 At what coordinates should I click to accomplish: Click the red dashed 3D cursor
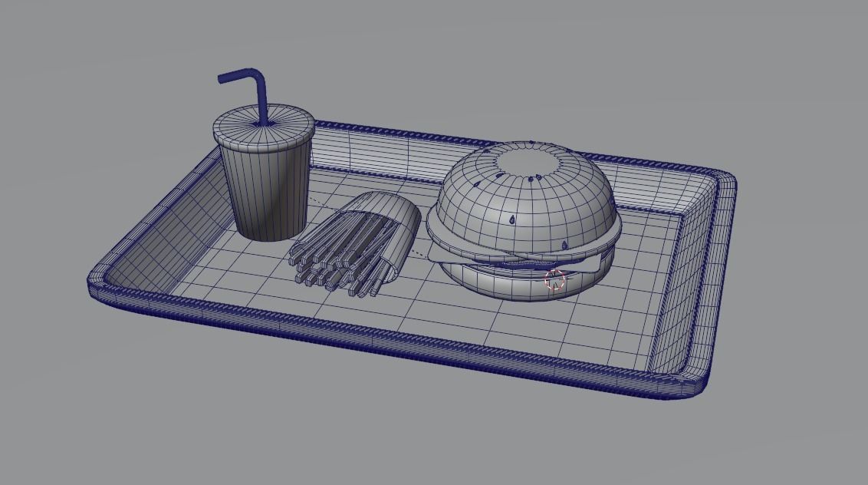(x=554, y=280)
